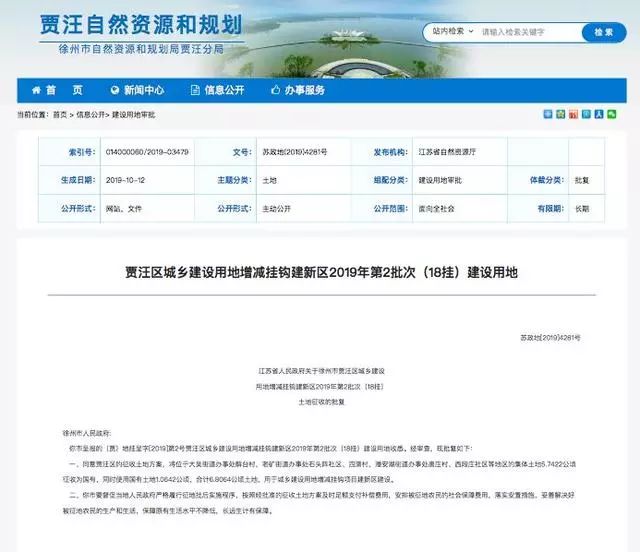Open the 站内检索 search scope dropdown

(452, 31)
